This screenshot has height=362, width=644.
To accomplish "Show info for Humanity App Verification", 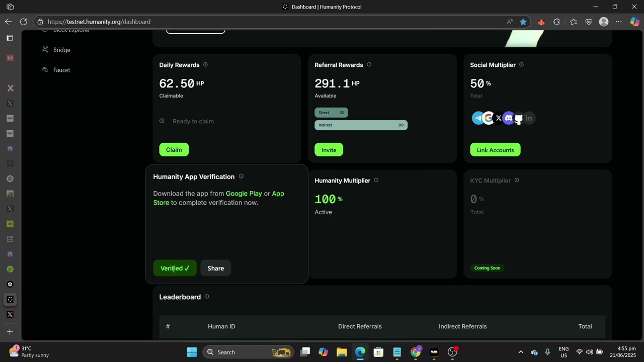I will (241, 176).
